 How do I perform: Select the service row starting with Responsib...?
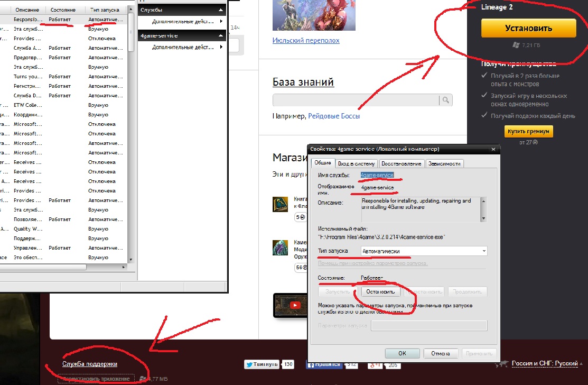(64, 20)
